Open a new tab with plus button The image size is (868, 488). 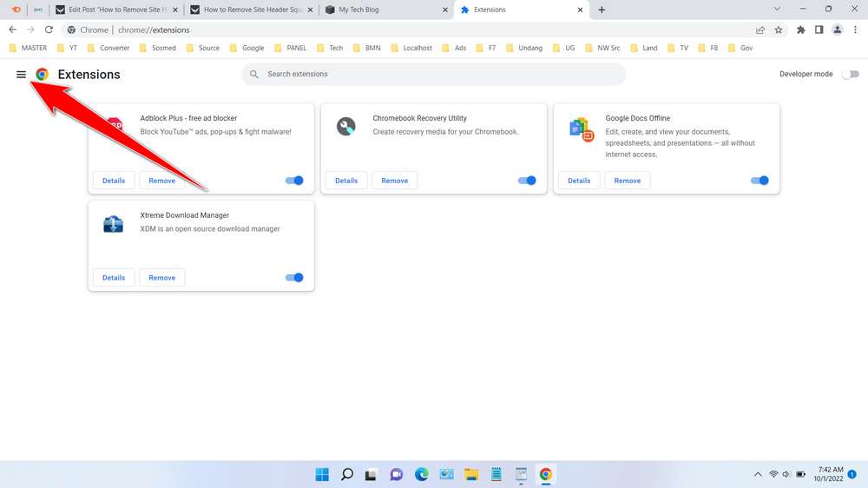[602, 10]
